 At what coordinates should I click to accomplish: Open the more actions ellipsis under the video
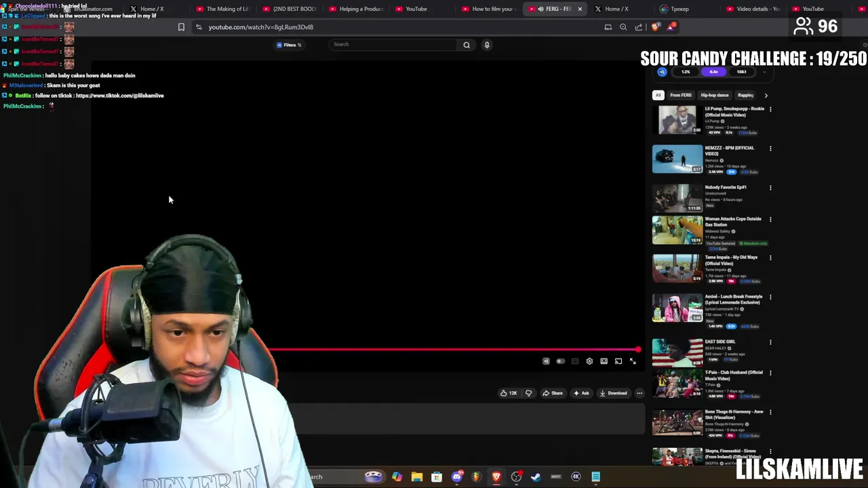click(x=639, y=393)
